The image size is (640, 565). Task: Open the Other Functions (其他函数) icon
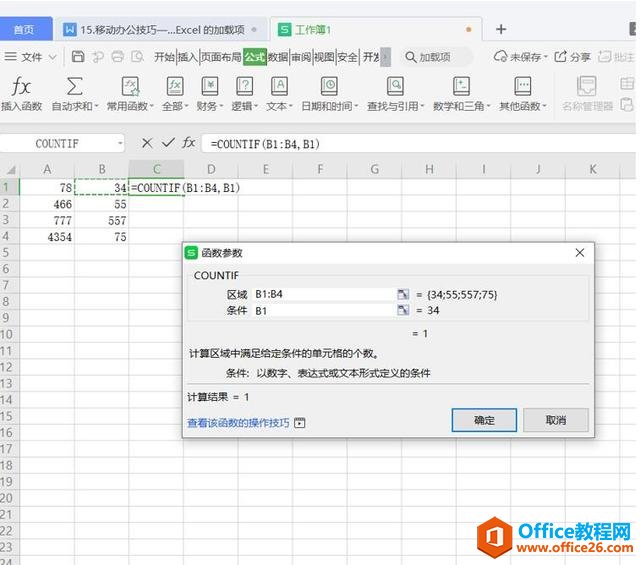click(523, 86)
